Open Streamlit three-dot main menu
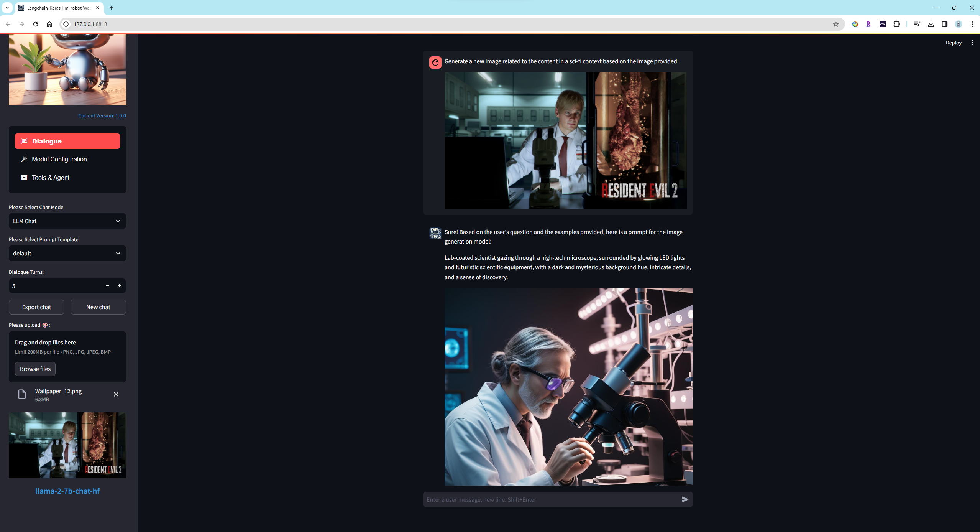980x532 pixels. click(972, 43)
